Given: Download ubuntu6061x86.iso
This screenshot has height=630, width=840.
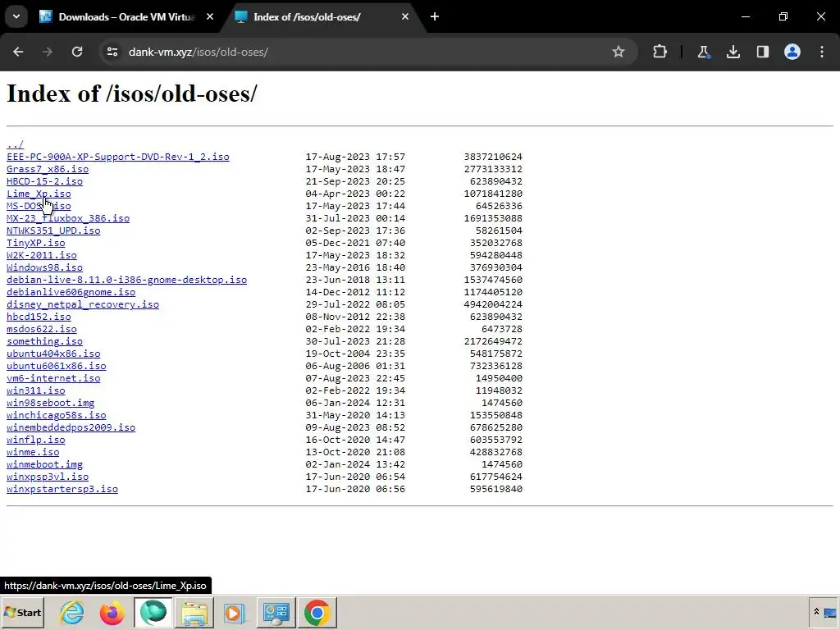Looking at the screenshot, I should tap(57, 367).
